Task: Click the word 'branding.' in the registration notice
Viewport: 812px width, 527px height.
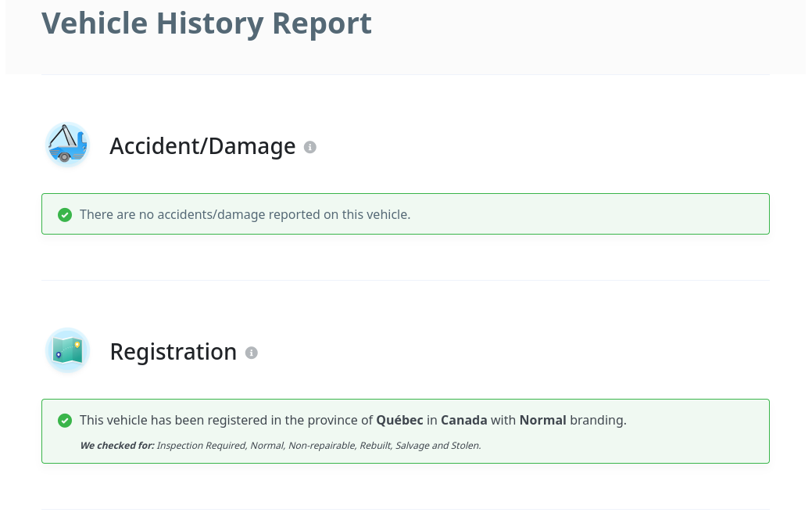Action: pos(598,420)
